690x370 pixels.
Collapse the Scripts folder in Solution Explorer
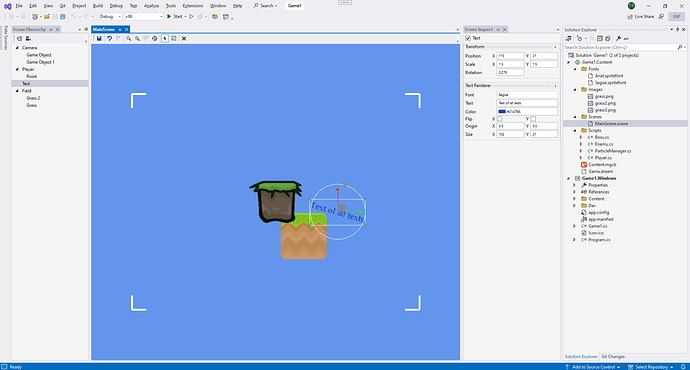pyautogui.click(x=575, y=131)
